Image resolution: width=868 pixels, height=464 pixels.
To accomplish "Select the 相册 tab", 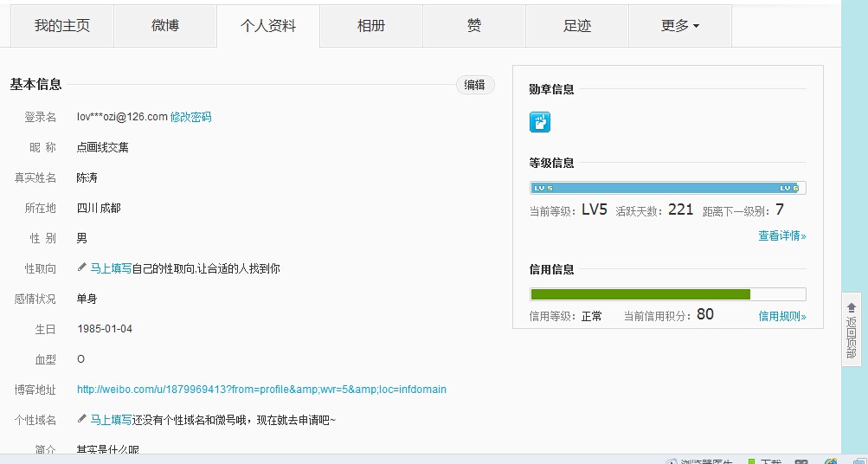I will [371, 26].
